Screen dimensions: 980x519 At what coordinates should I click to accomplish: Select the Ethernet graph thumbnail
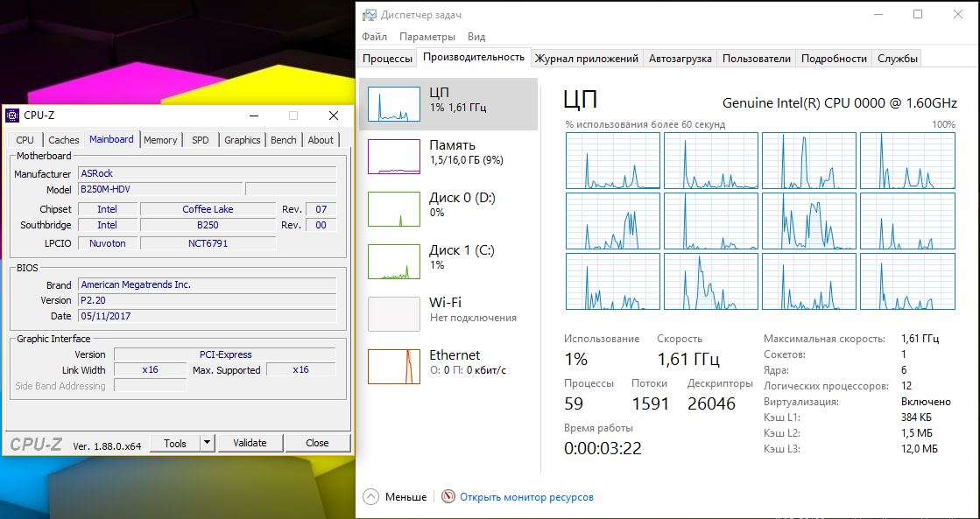394,367
